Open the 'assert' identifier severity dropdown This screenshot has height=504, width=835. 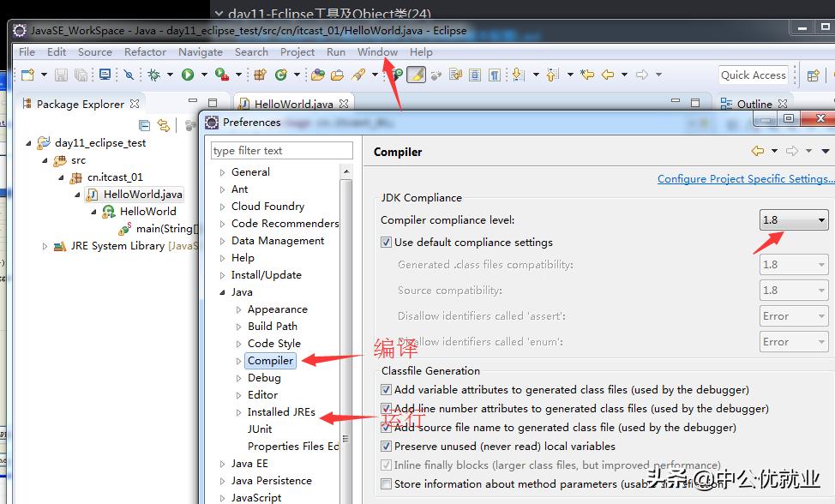[792, 315]
